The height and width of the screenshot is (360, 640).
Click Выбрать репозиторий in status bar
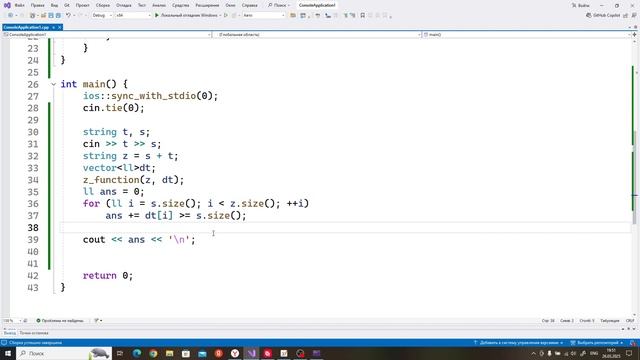point(597,343)
